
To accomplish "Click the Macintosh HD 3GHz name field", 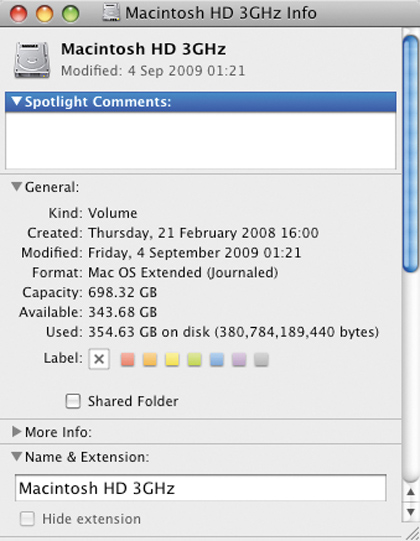I will click(201, 488).
